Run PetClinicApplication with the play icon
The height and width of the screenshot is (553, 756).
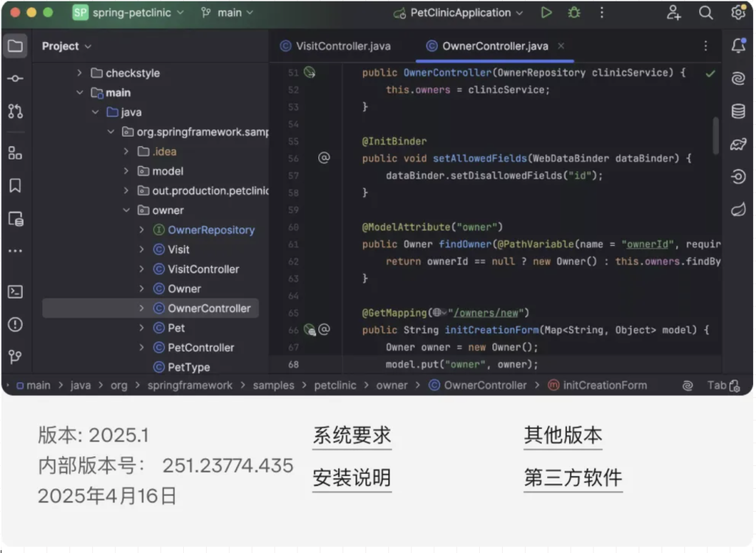546,13
